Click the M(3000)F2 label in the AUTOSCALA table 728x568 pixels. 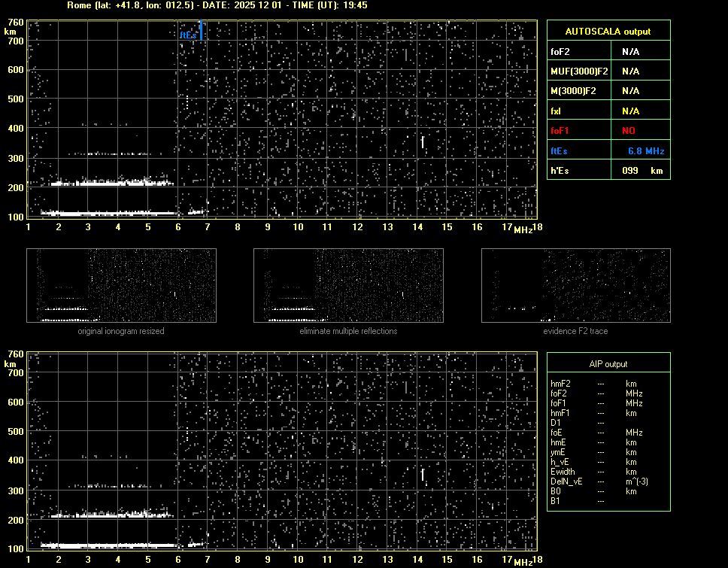573,91
